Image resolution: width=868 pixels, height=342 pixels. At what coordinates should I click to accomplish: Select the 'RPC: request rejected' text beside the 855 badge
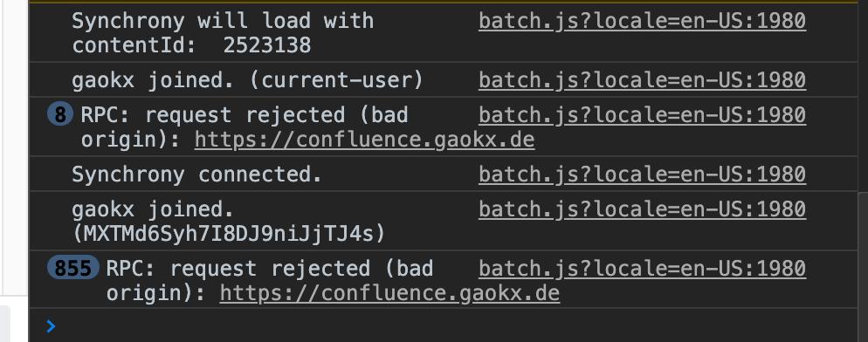coord(238,269)
